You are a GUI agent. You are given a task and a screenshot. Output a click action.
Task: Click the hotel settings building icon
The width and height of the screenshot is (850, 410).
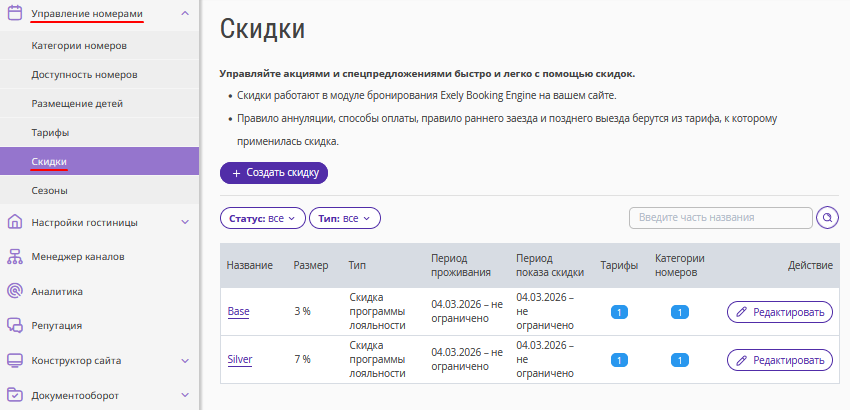14,222
